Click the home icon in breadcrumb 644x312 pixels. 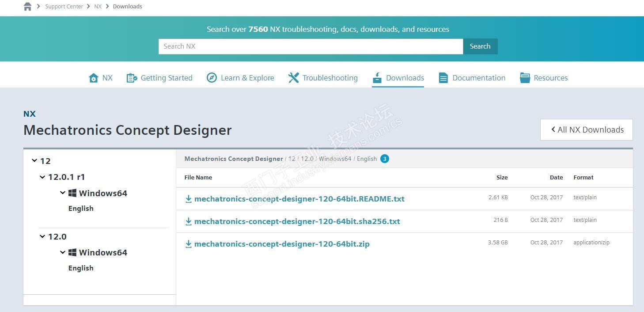coord(27,6)
